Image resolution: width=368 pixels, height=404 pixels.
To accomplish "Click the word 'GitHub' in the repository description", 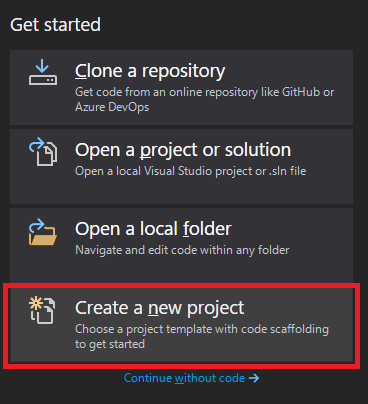I will pyautogui.click(x=301, y=92).
